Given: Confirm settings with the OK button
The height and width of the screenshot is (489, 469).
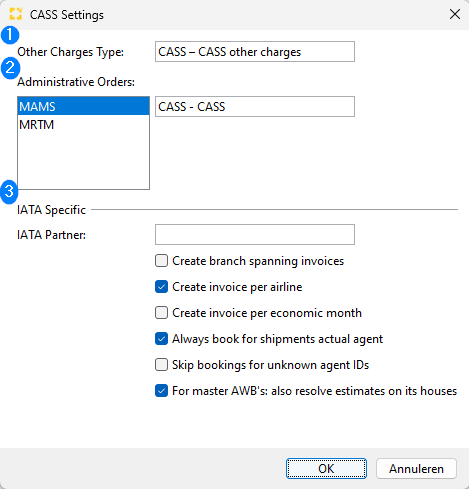Looking at the screenshot, I should [326, 469].
